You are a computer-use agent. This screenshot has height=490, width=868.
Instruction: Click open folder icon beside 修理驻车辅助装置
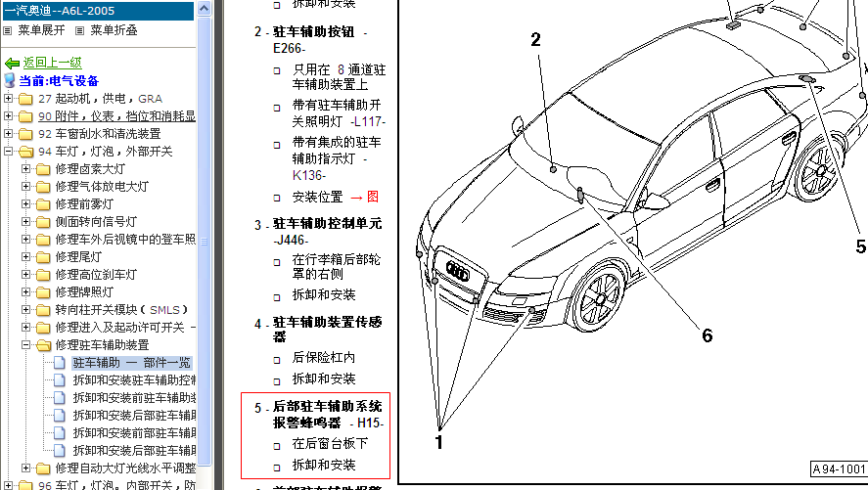coord(44,345)
